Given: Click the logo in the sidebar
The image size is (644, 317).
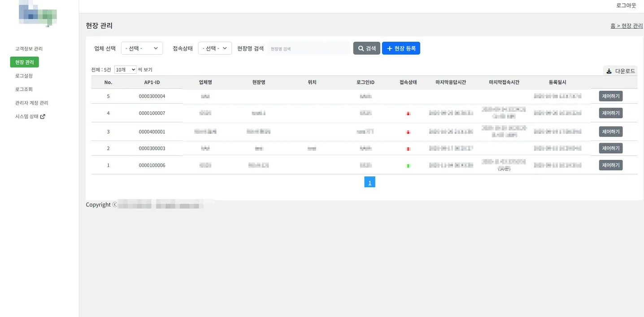Looking at the screenshot, I should point(38,13).
